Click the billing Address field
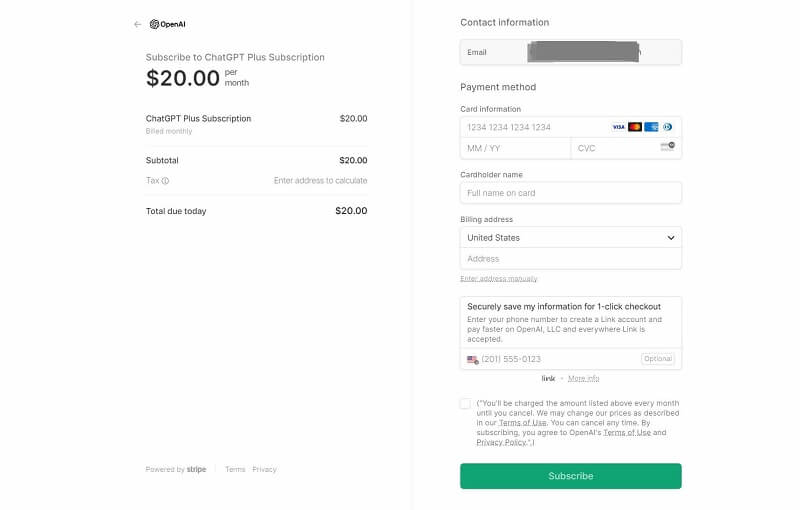This screenshot has height=510, width=800. coord(570,259)
